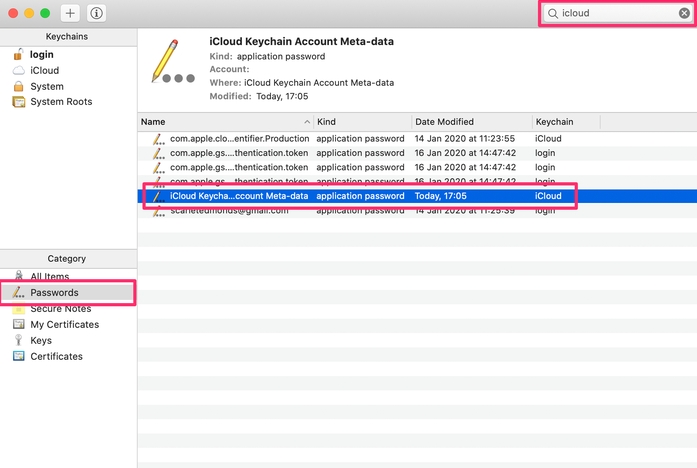Viewport: 697px width, 468px height.
Task: Clear the icloud search field text
Action: [x=684, y=13]
